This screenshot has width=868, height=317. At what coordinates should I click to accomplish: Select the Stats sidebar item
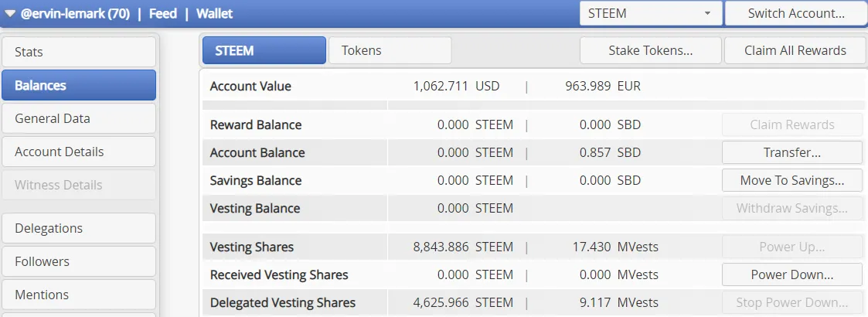(79, 52)
